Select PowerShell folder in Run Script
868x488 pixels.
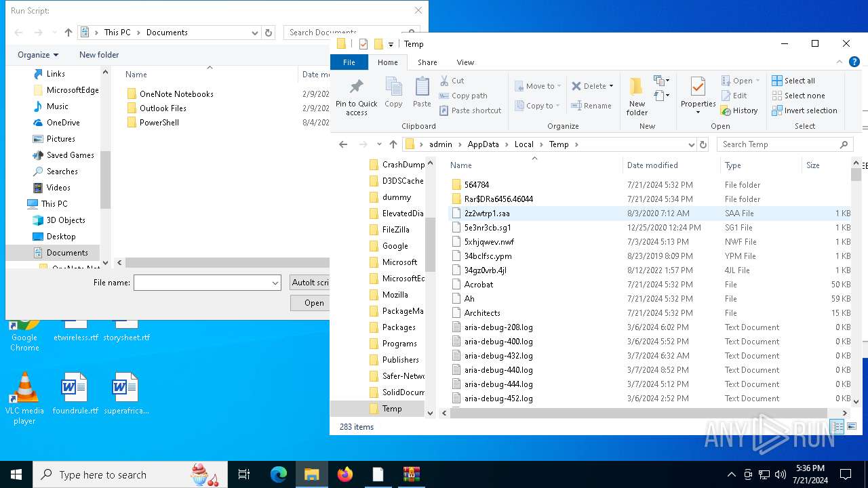point(159,123)
